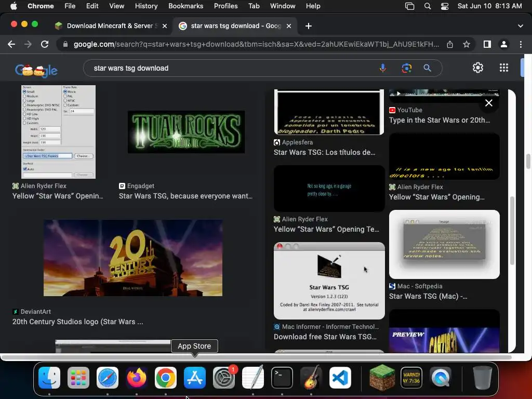532x399 pixels.
Task: Open App Store from the Dock
Action: pyautogui.click(x=195, y=378)
